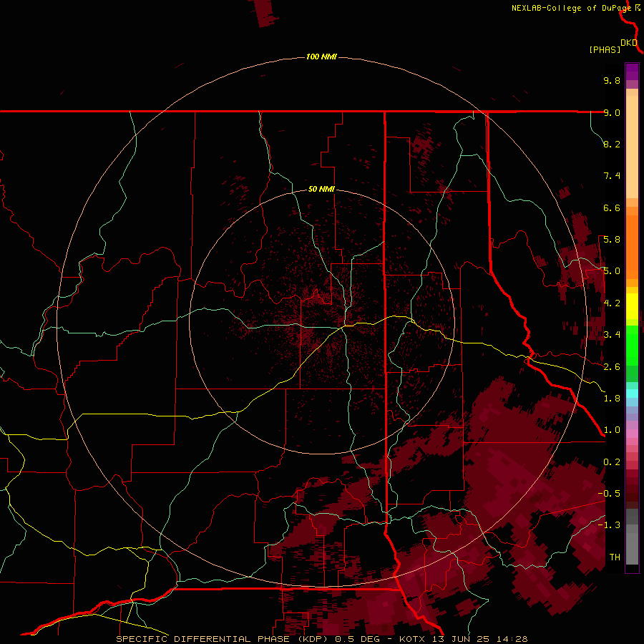Click the 9.8 value on the scale
Viewport: 644px width, 644px height.
[x=612, y=80]
